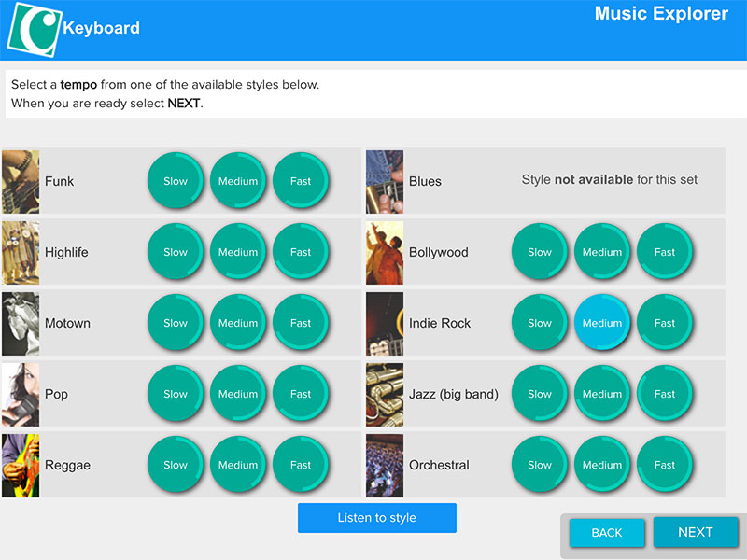Pick Slow tempo for Pop
The width and height of the screenshot is (747, 560).
pyautogui.click(x=176, y=394)
